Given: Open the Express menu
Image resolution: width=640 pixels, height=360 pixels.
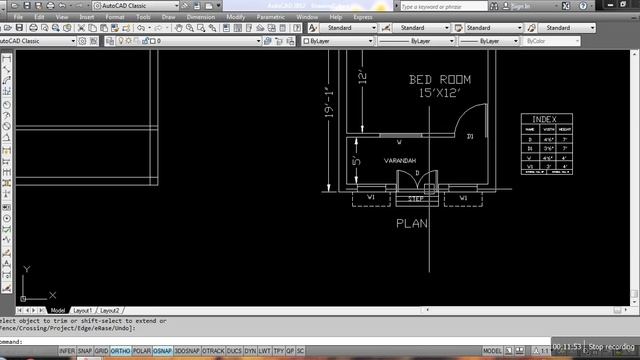Looking at the screenshot, I should coord(363,17).
